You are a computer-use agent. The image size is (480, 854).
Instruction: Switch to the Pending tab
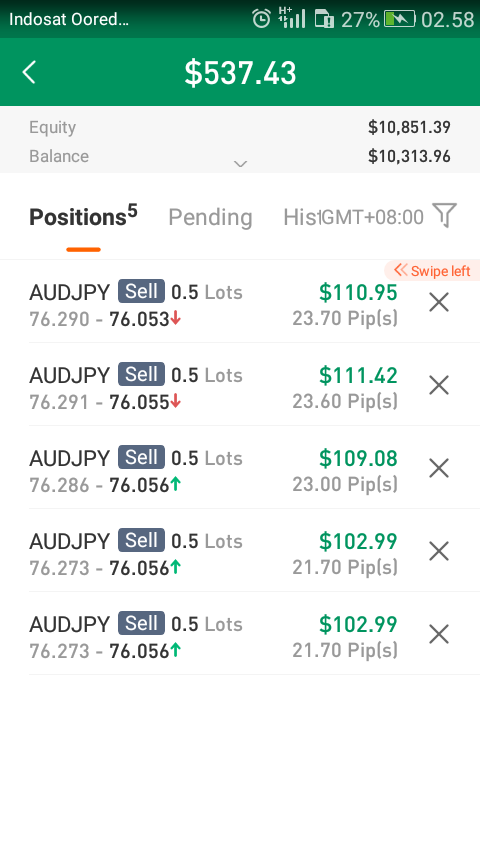[x=210, y=217]
